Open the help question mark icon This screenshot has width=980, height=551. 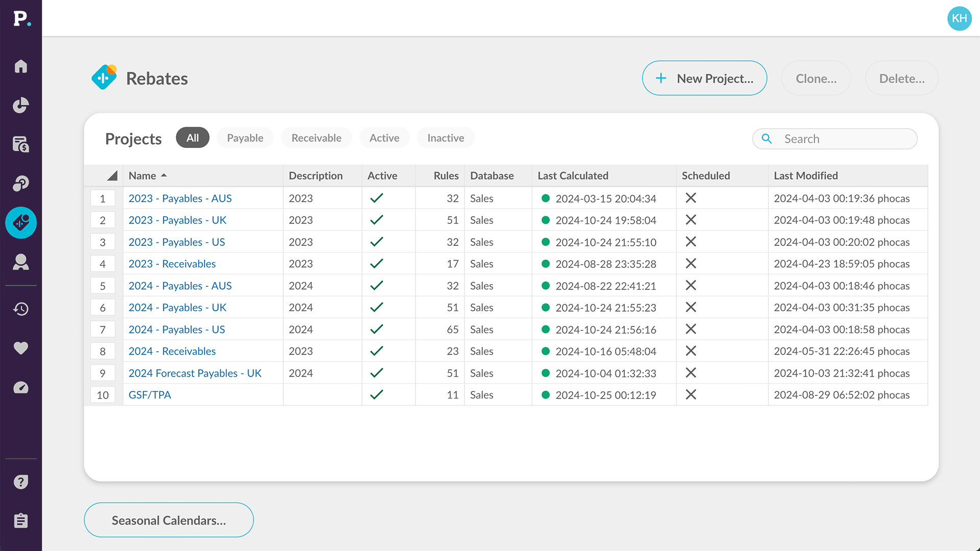pos(21,482)
